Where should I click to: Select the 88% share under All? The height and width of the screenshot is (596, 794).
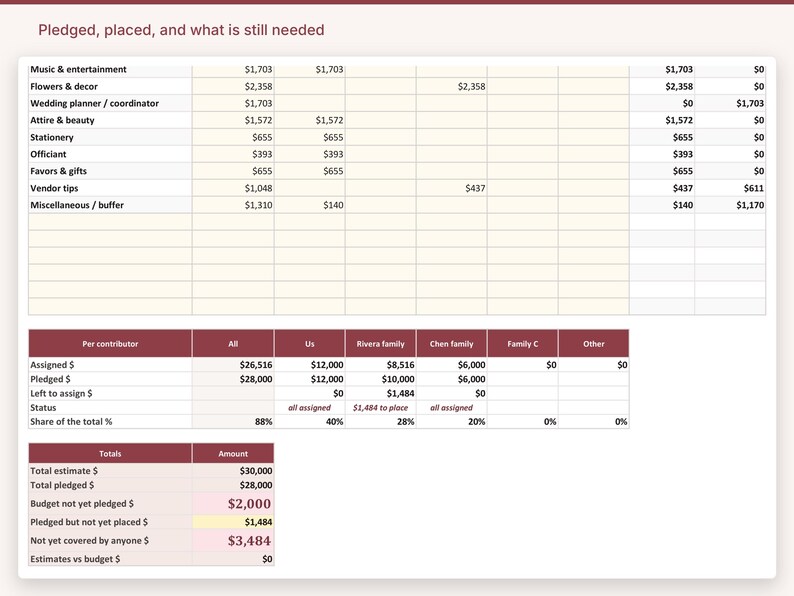click(263, 422)
